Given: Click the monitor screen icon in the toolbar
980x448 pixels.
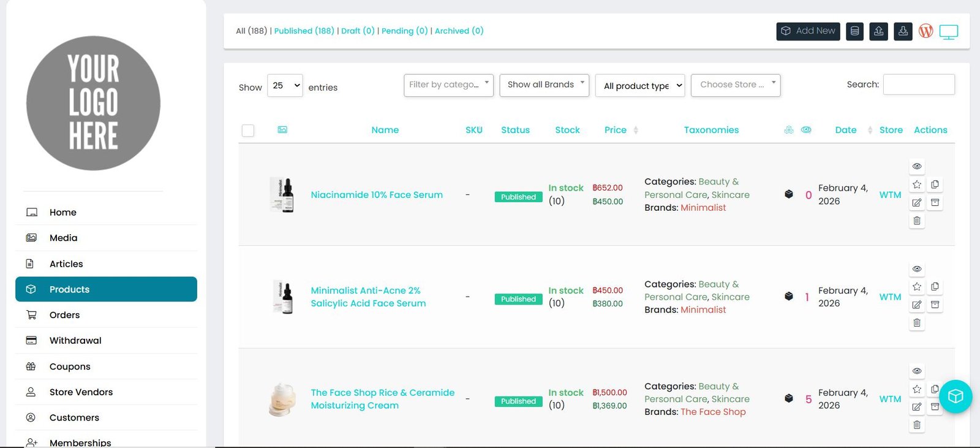Looking at the screenshot, I should [948, 32].
